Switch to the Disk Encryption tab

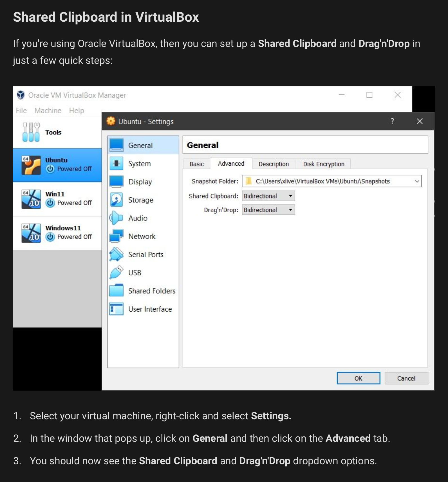coord(324,164)
